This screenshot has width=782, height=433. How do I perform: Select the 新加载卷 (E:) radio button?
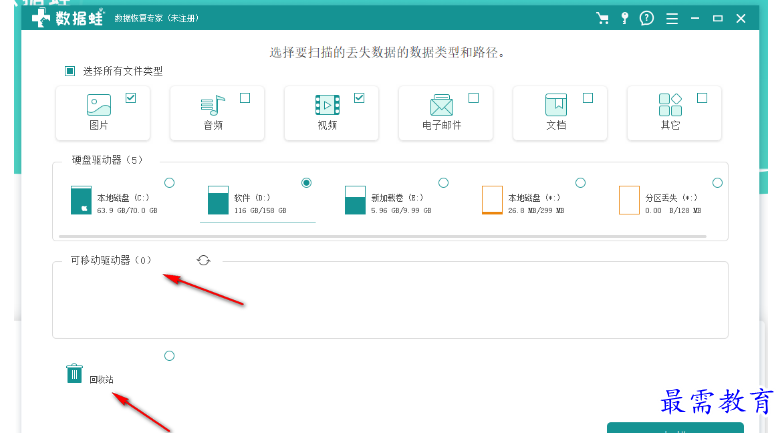443,183
